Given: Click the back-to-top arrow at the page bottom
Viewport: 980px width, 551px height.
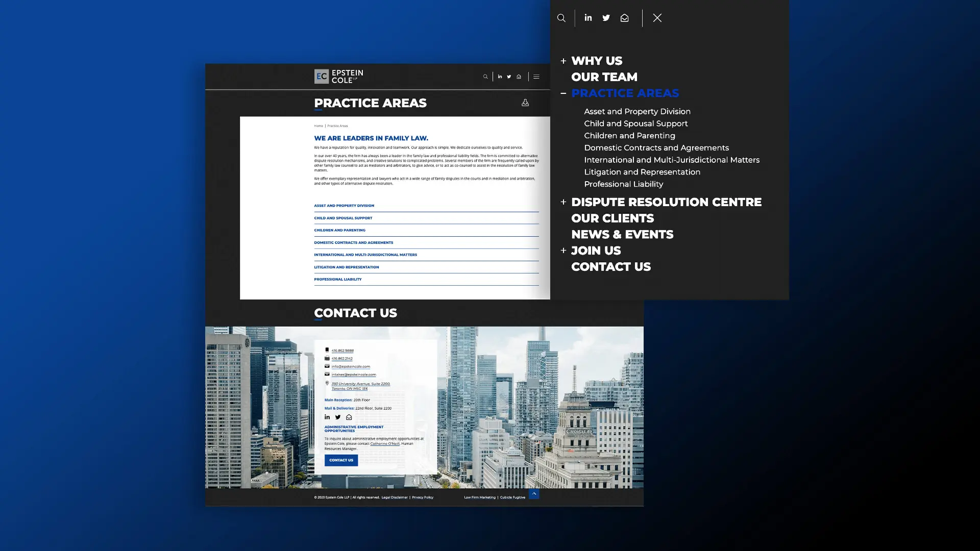Looking at the screenshot, I should click(x=533, y=494).
